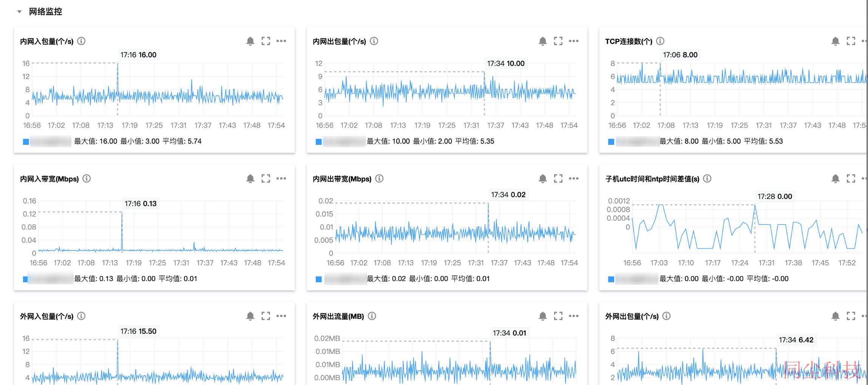Collapse the 网络监控 section
The image size is (868, 385).
coord(19,12)
